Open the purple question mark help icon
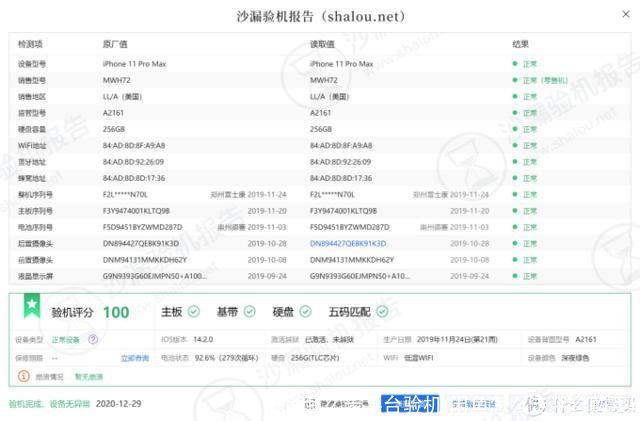Viewport: 640px width, 421px height. coord(93,339)
